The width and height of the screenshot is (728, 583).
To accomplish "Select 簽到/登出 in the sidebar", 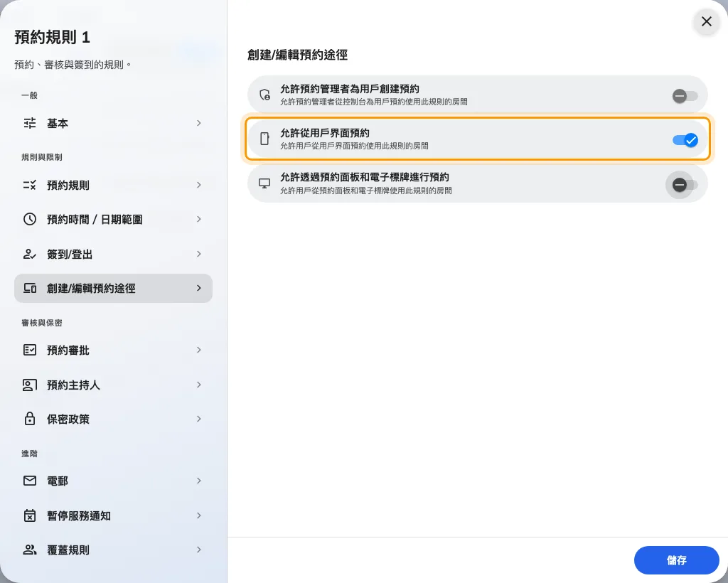I will point(113,254).
